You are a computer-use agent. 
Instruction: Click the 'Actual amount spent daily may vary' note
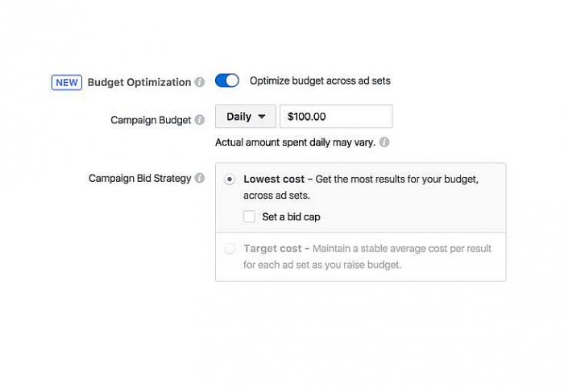point(295,142)
